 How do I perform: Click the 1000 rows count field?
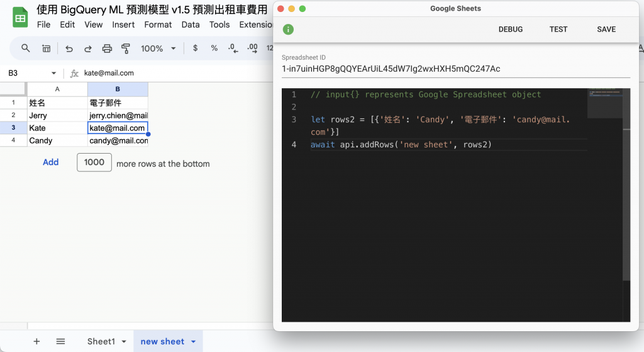tap(94, 162)
